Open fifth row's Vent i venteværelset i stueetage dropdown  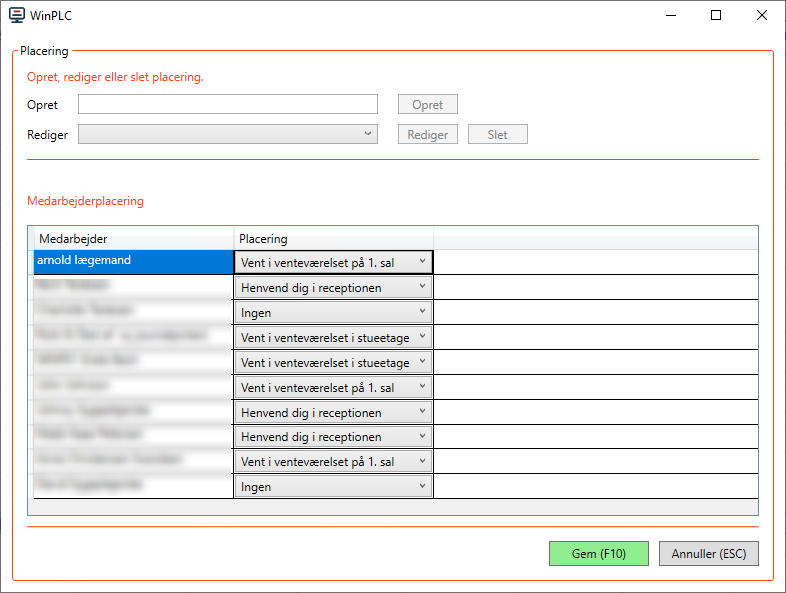333,362
